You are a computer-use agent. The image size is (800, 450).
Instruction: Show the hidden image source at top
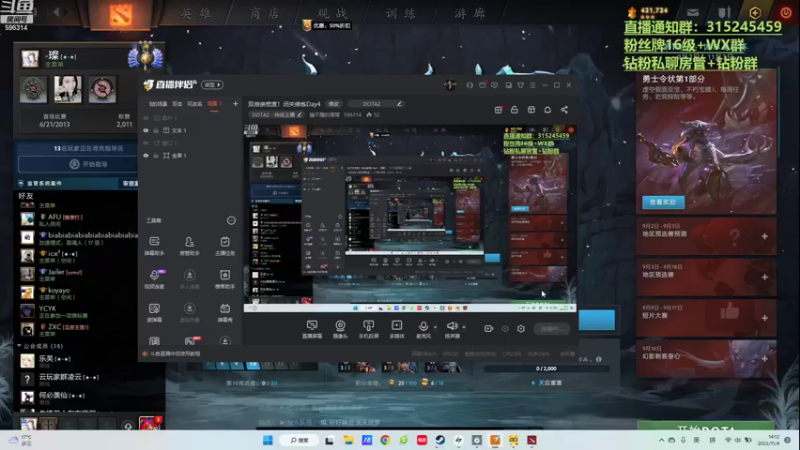click(x=146, y=118)
